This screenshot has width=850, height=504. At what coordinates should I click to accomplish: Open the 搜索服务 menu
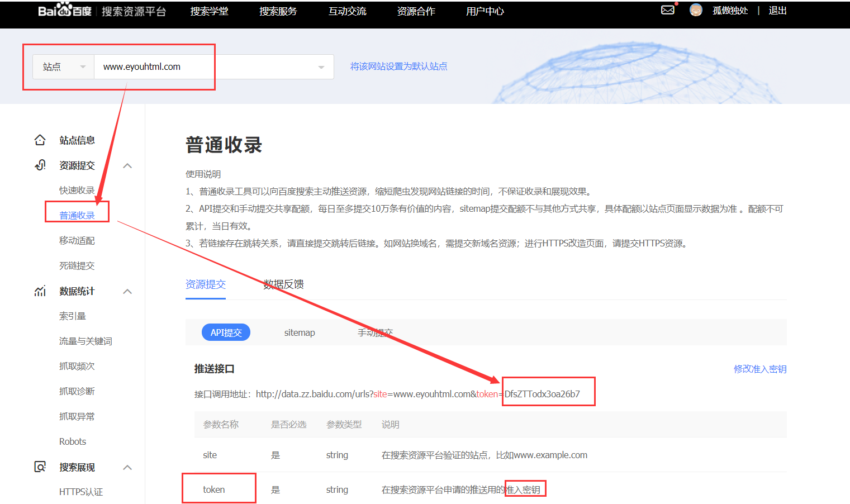(278, 11)
